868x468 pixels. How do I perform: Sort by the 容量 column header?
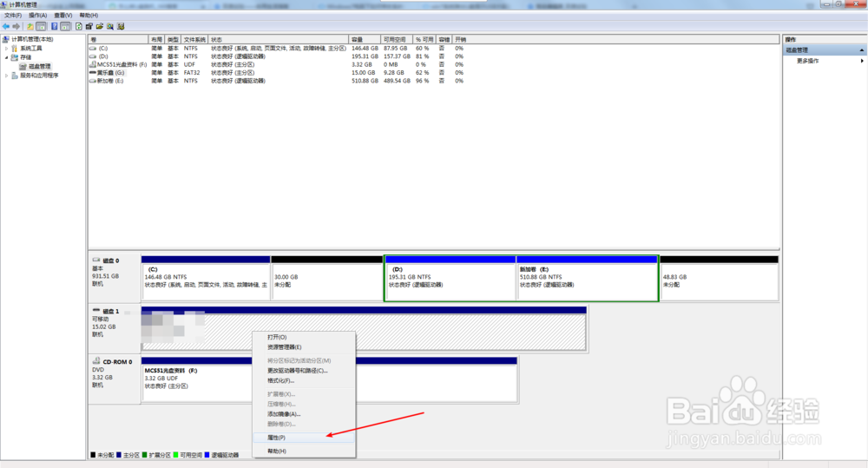(365, 40)
